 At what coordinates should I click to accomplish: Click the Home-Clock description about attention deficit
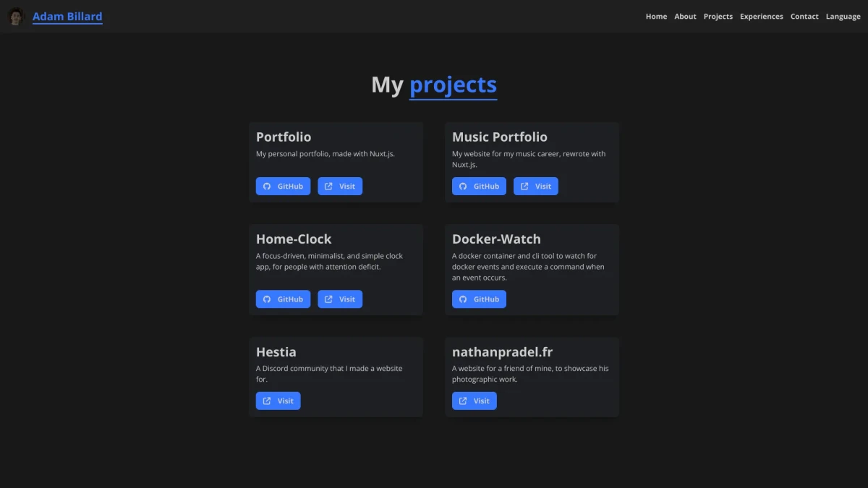pyautogui.click(x=329, y=261)
